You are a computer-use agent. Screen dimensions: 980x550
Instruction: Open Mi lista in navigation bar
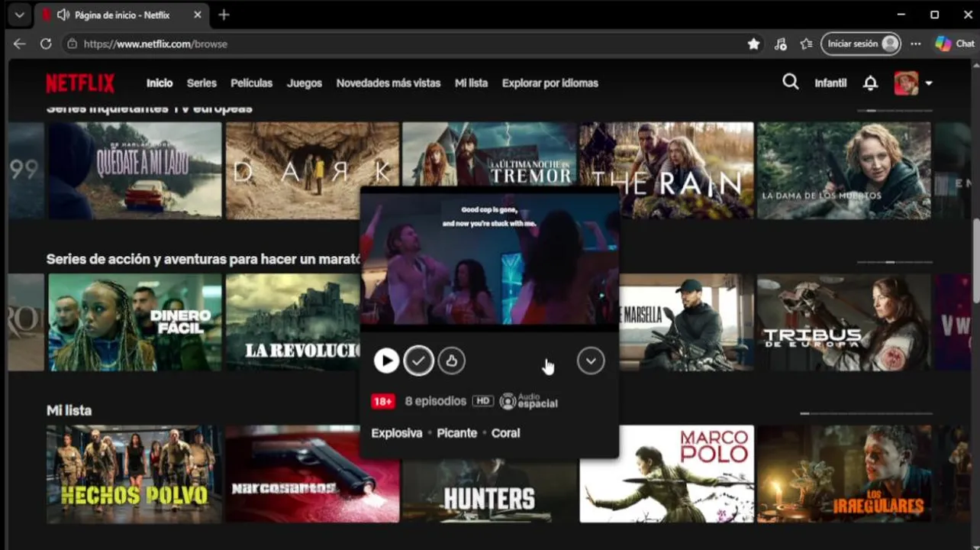(471, 82)
